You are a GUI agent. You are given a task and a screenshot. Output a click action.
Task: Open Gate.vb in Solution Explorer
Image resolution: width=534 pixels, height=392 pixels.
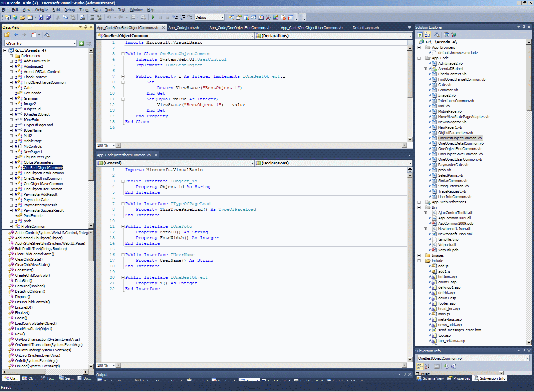point(445,85)
